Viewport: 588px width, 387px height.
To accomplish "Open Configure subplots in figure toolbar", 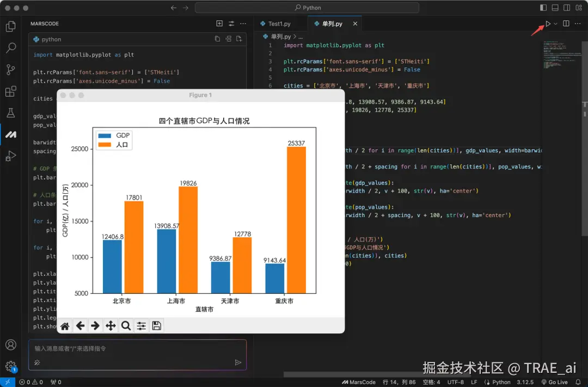I will (x=142, y=326).
